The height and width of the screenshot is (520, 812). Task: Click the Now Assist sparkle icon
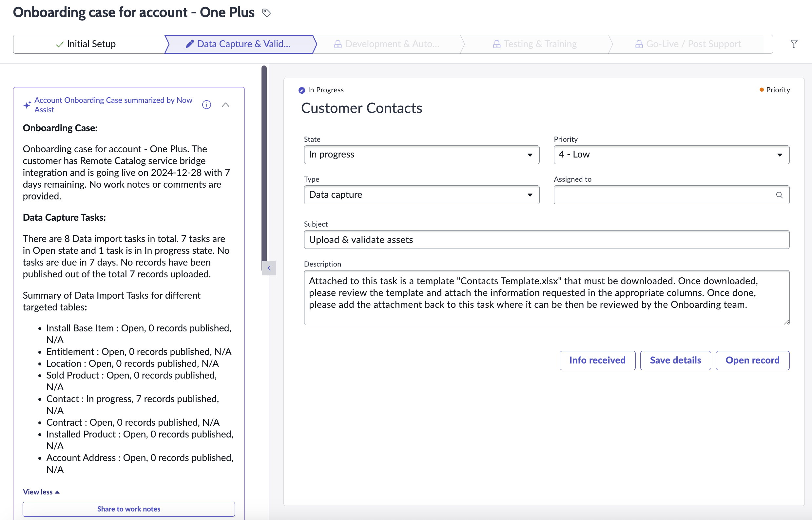28,105
